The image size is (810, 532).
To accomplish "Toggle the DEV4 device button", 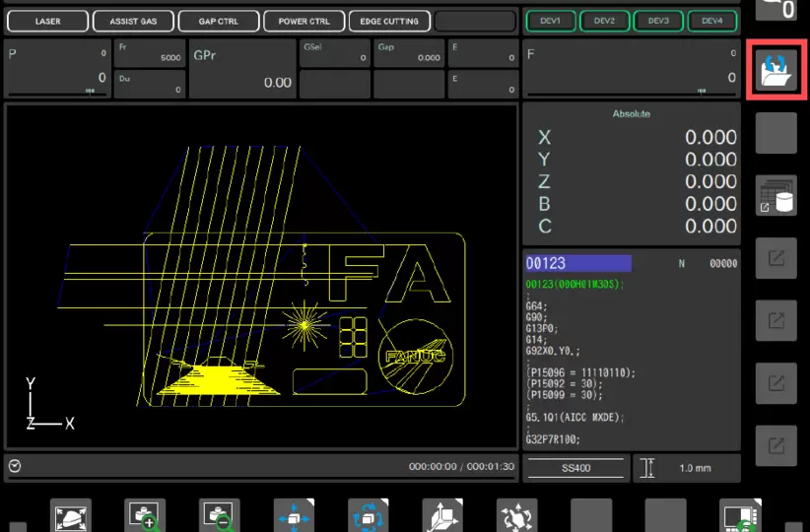I will [x=712, y=21].
